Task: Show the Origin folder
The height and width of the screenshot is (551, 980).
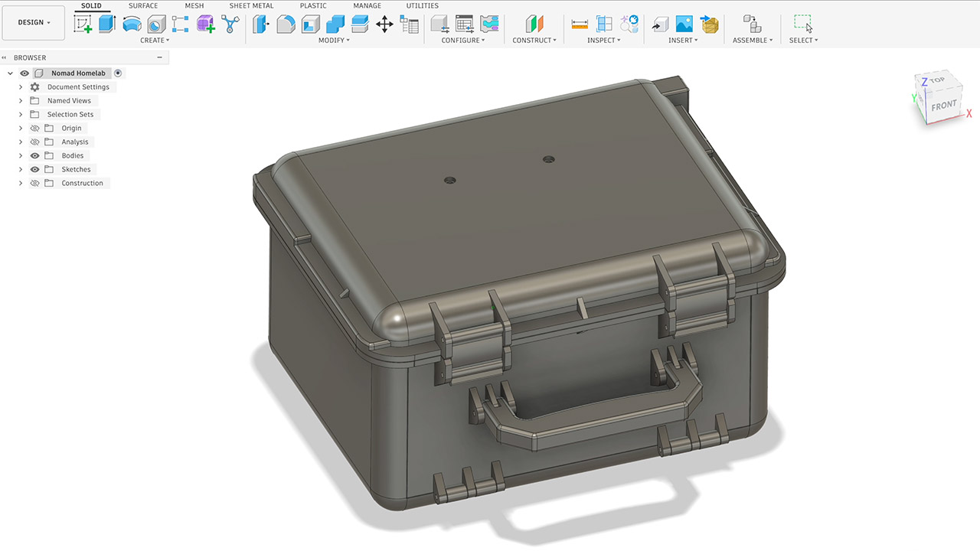Action: [x=34, y=129]
